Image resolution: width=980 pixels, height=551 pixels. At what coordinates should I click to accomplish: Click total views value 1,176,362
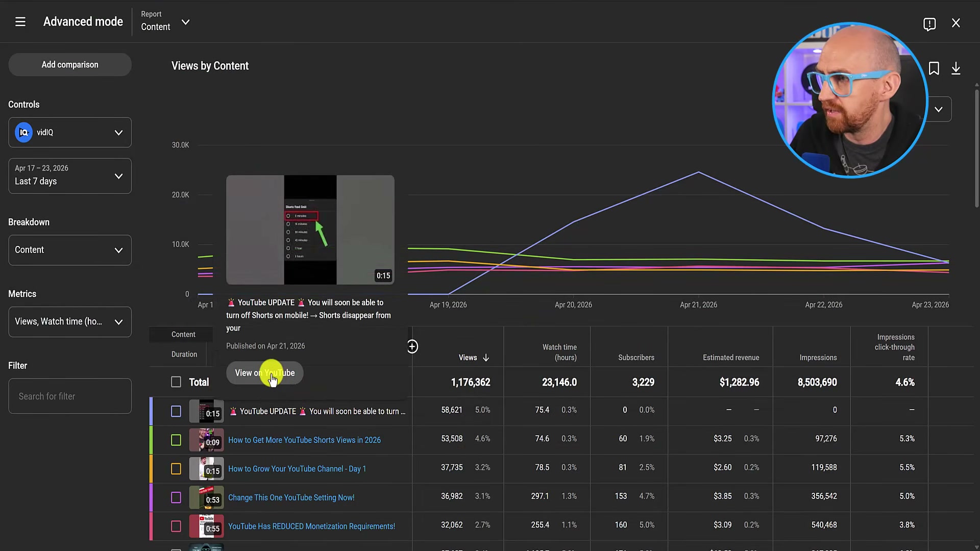click(471, 383)
